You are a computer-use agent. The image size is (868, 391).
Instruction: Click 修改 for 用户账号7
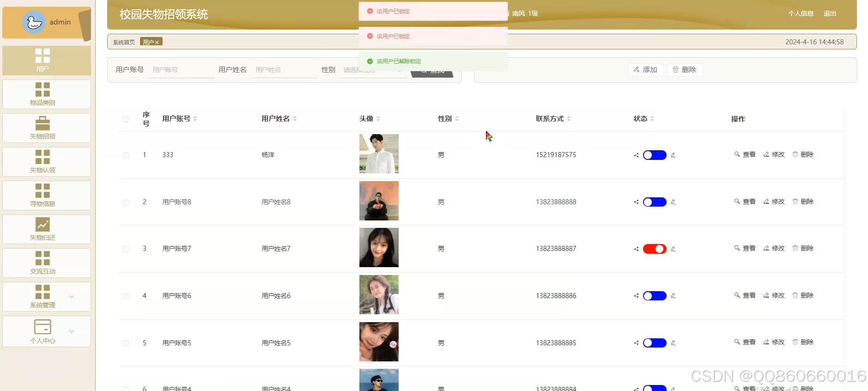coord(774,249)
